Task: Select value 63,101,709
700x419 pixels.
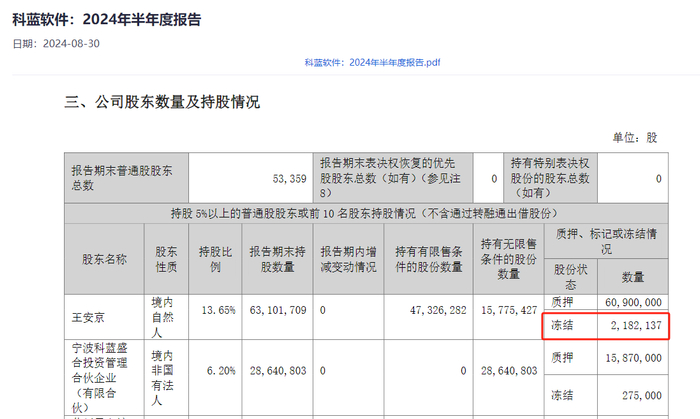Action: click(278, 310)
